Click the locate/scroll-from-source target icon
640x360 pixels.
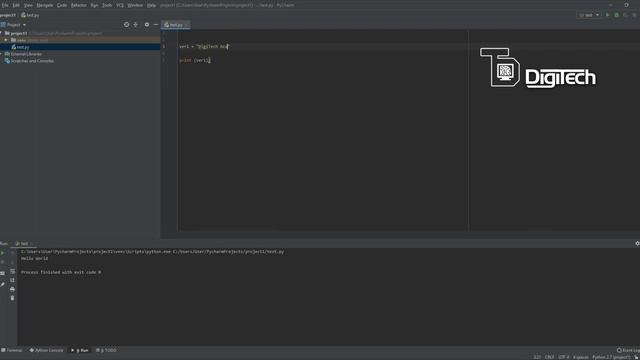[x=127, y=25]
